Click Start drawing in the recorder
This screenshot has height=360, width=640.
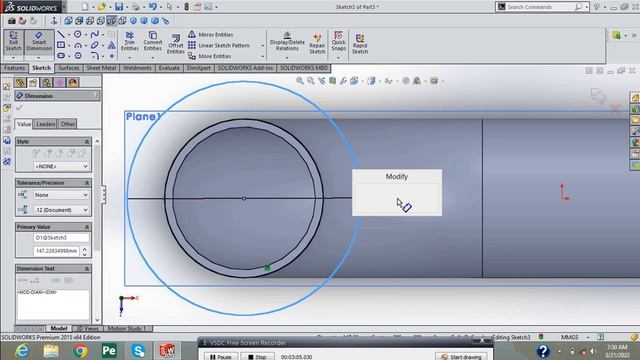pyautogui.click(x=461, y=356)
